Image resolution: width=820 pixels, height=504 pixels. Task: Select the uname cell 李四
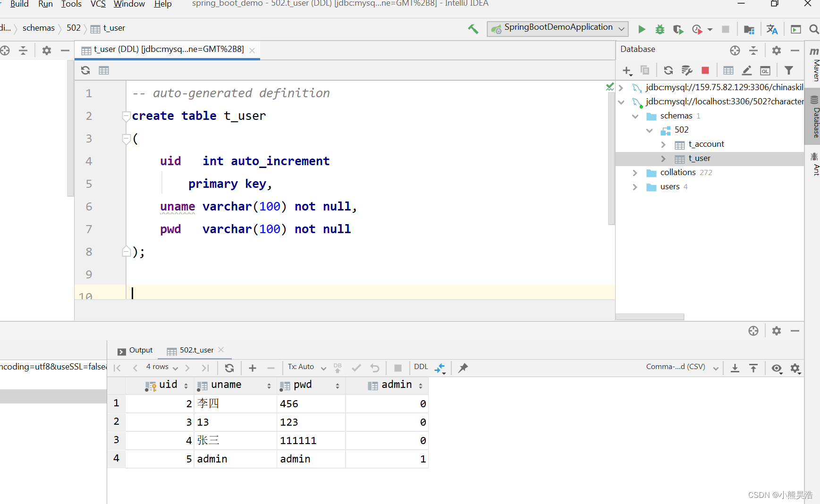(x=235, y=403)
